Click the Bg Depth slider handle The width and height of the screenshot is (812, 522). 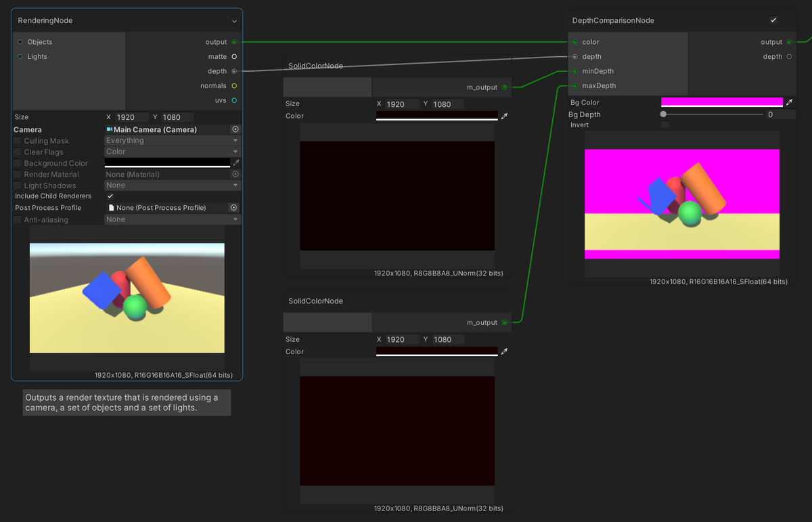pos(663,114)
